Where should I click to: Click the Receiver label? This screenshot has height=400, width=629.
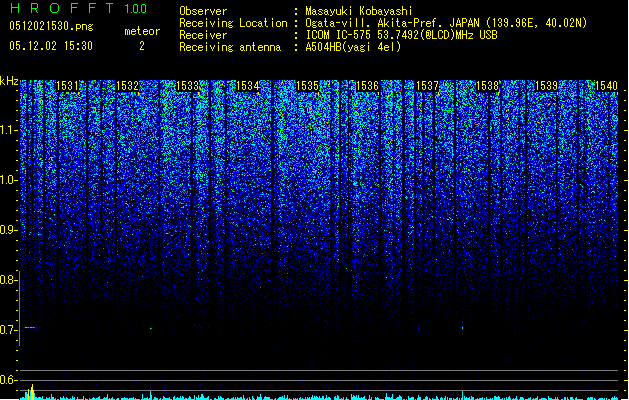[x=203, y=35]
